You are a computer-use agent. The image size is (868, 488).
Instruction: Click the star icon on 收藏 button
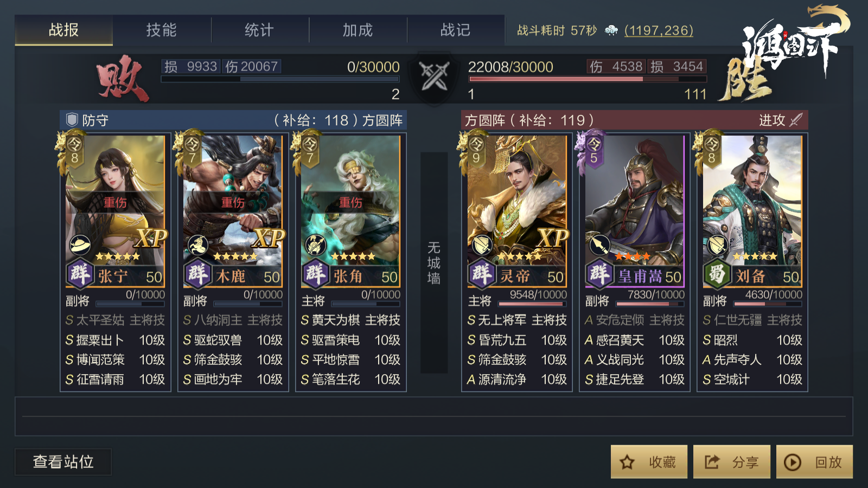point(627,463)
